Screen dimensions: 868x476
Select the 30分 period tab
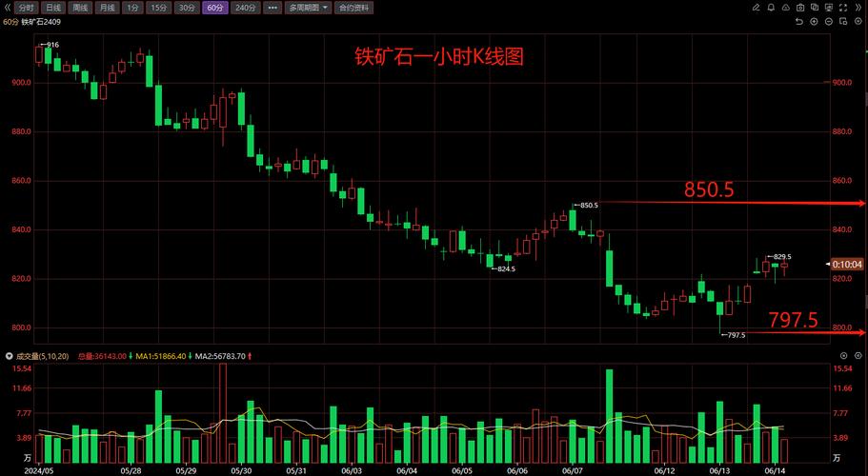tap(187, 8)
